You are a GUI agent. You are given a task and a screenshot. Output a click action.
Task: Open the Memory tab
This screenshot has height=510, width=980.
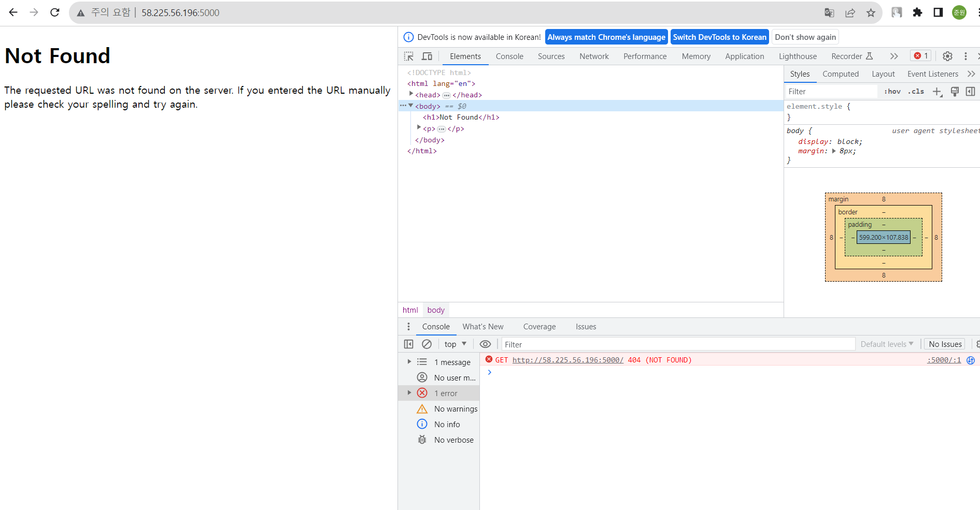696,56
